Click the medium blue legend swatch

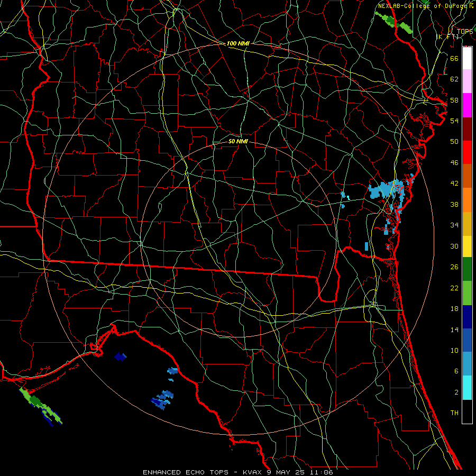tap(467, 340)
